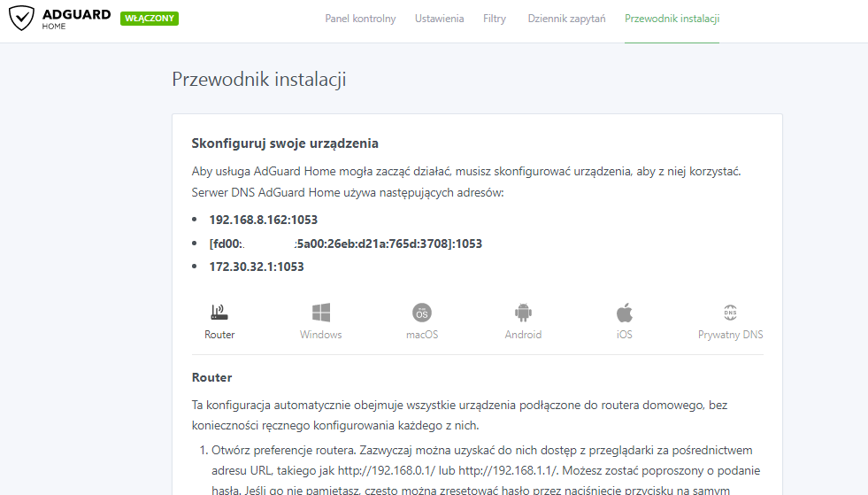The height and width of the screenshot is (495, 868).
Task: Switch to Router tab label
Action: coord(219,334)
